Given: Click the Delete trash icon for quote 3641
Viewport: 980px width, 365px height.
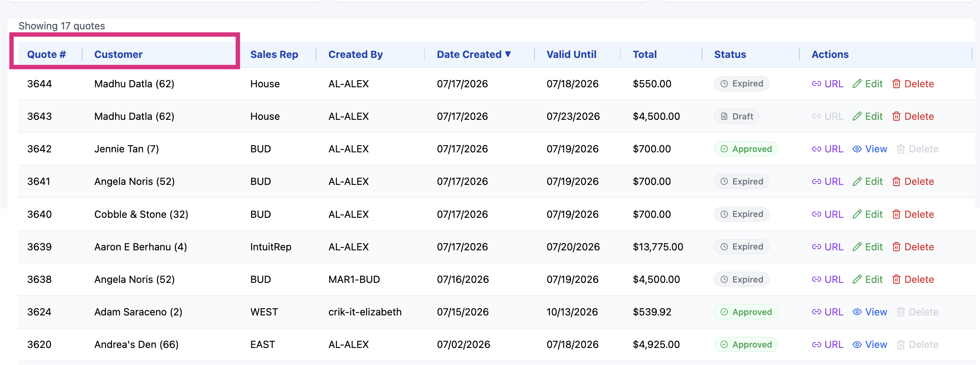Looking at the screenshot, I should pos(896,181).
